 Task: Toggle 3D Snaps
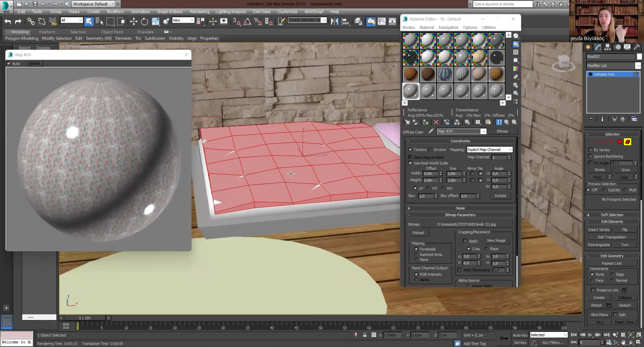[x=236, y=22]
